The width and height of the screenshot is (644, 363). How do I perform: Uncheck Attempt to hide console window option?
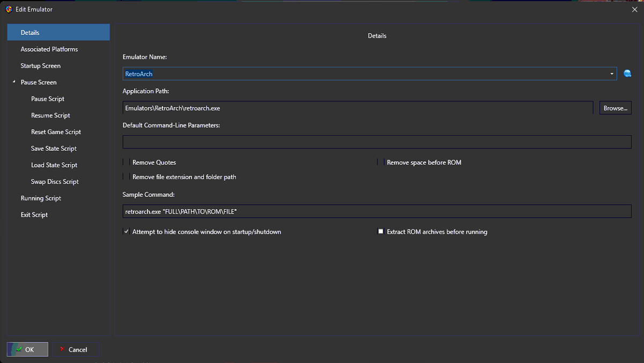(126, 232)
